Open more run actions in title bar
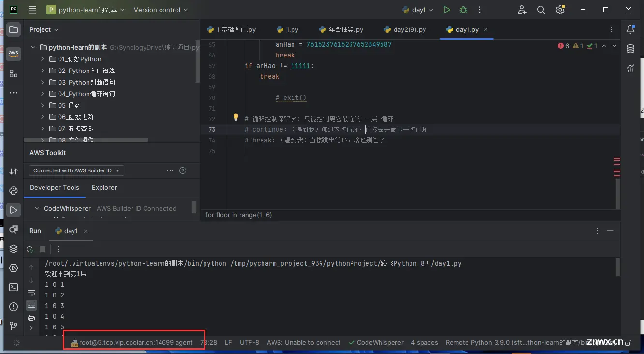 click(480, 10)
